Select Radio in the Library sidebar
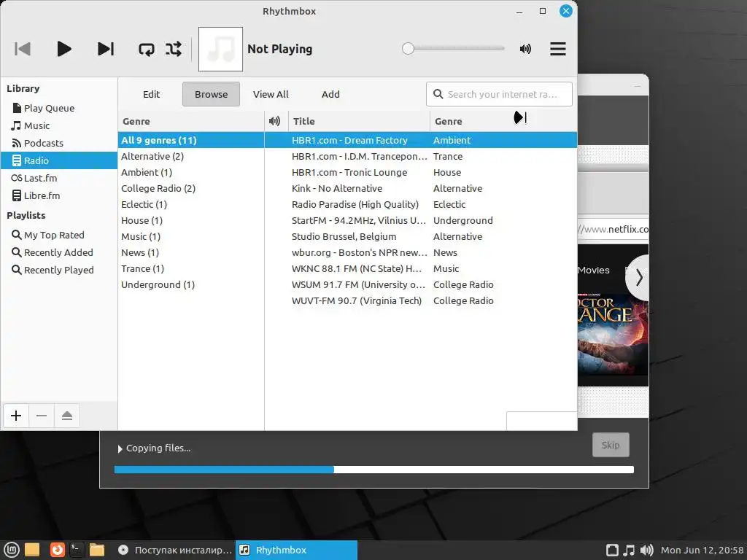This screenshot has width=747, height=560. 59,160
